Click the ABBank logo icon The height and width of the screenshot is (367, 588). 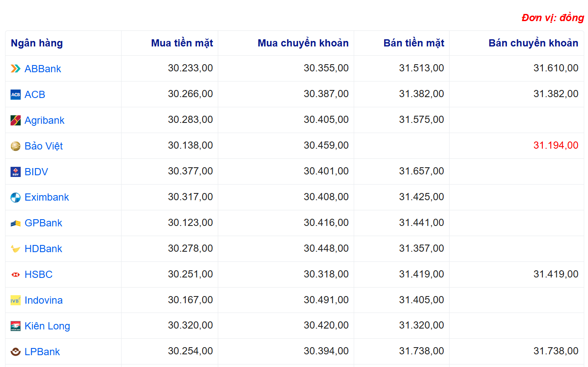(x=16, y=68)
